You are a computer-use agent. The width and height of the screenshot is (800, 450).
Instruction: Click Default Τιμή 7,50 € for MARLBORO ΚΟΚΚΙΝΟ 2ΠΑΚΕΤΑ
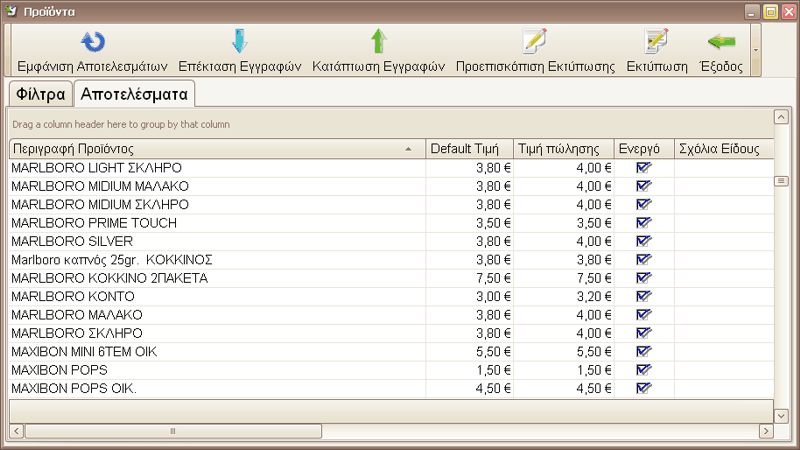[469, 278]
